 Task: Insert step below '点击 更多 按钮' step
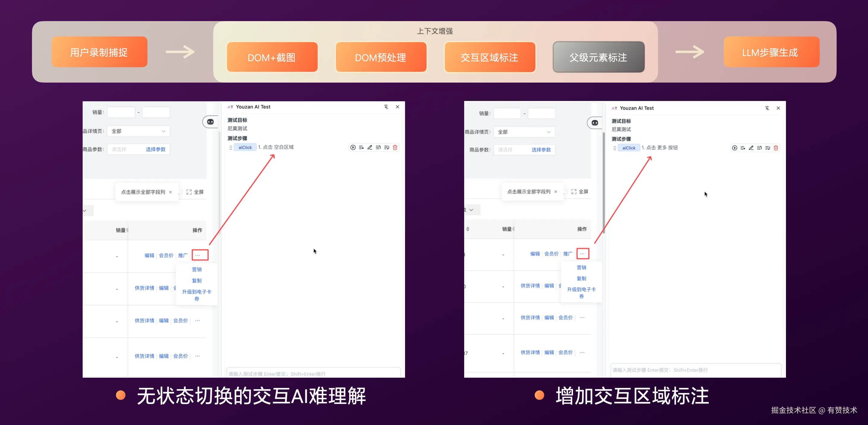768,148
